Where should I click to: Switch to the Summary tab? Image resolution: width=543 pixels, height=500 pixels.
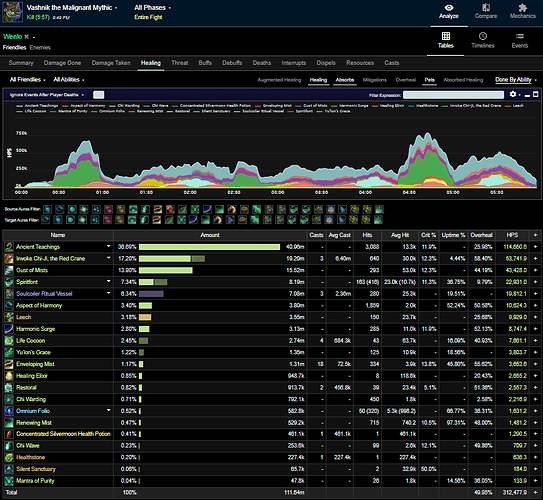21,63
